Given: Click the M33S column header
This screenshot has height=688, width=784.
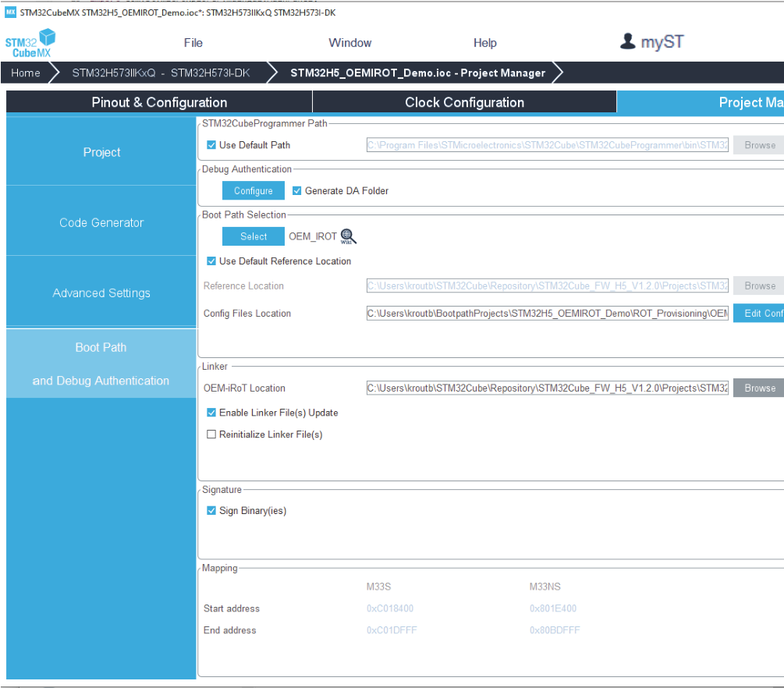Looking at the screenshot, I should (x=378, y=587).
